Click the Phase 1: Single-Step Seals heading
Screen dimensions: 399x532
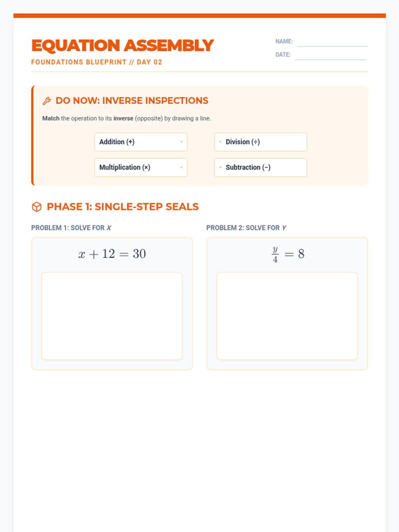[123, 207]
